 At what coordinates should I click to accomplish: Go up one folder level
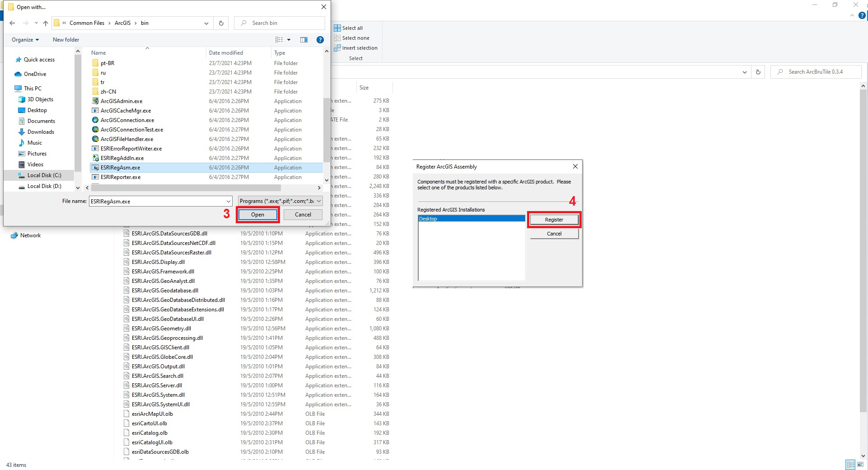coord(45,23)
